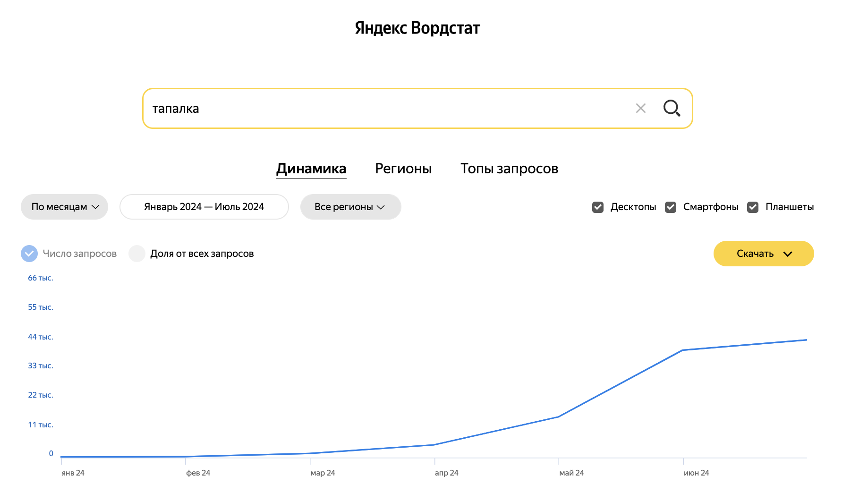The width and height of the screenshot is (868, 493).
Task: Click the chevron arrow in Скачать button
Action: [x=788, y=254]
